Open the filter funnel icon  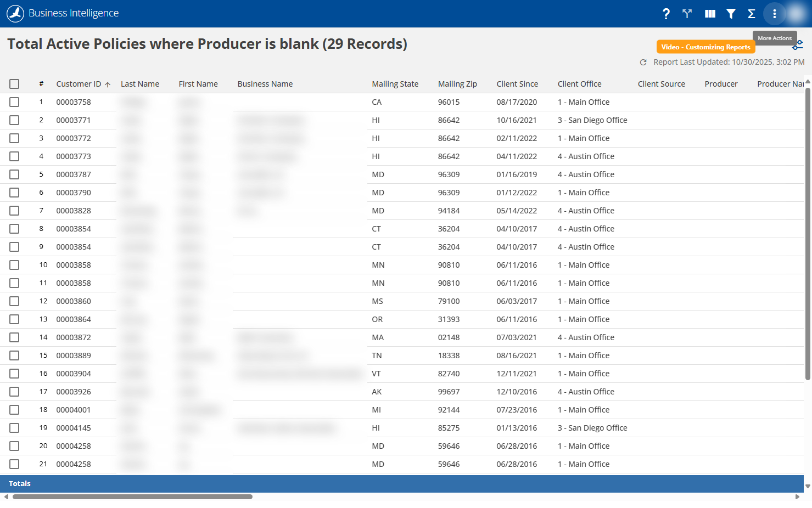(x=731, y=14)
